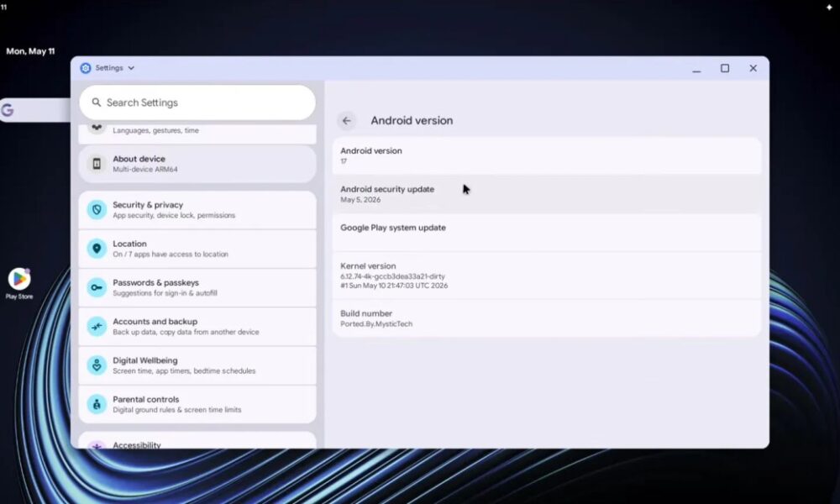Click the magnifier icon in Search Settings
Viewport: 840px width, 504px height.
point(97,102)
